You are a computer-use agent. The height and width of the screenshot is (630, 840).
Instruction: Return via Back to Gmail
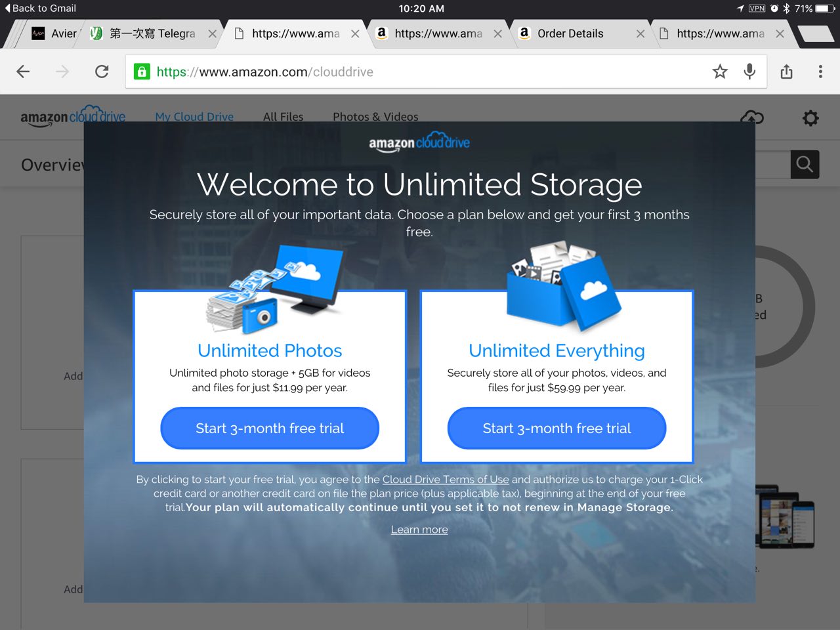(x=40, y=9)
